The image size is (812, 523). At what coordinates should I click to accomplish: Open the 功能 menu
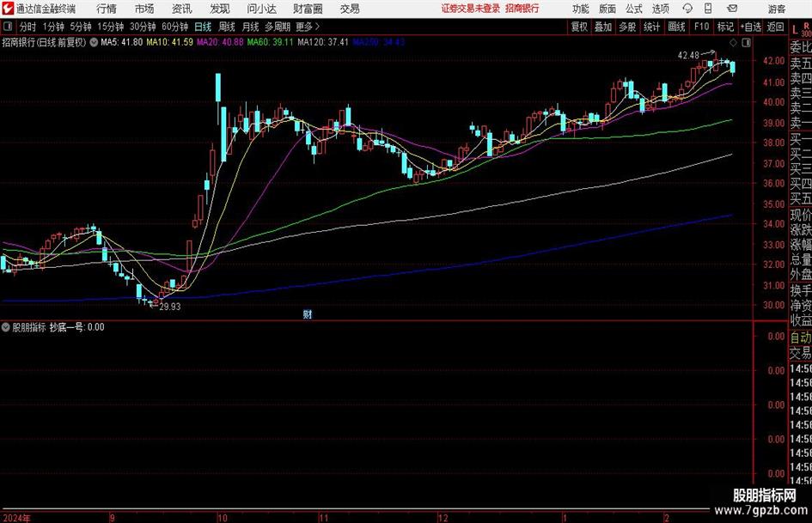point(581,9)
